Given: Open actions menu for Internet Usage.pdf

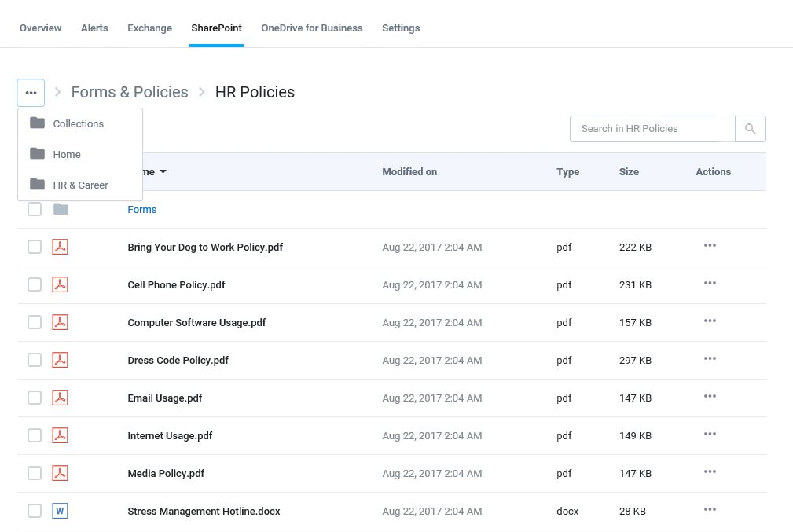Looking at the screenshot, I should tap(710, 434).
